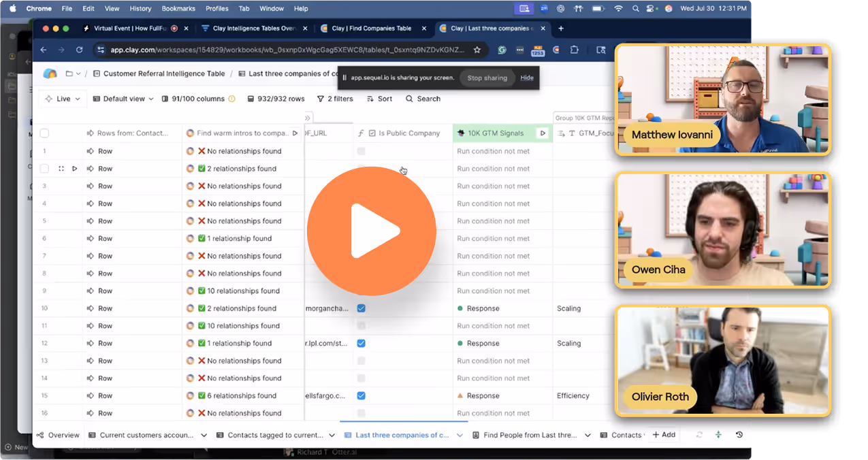Open the table history clock icon
Screen dimensions: 868x460
(x=739, y=435)
